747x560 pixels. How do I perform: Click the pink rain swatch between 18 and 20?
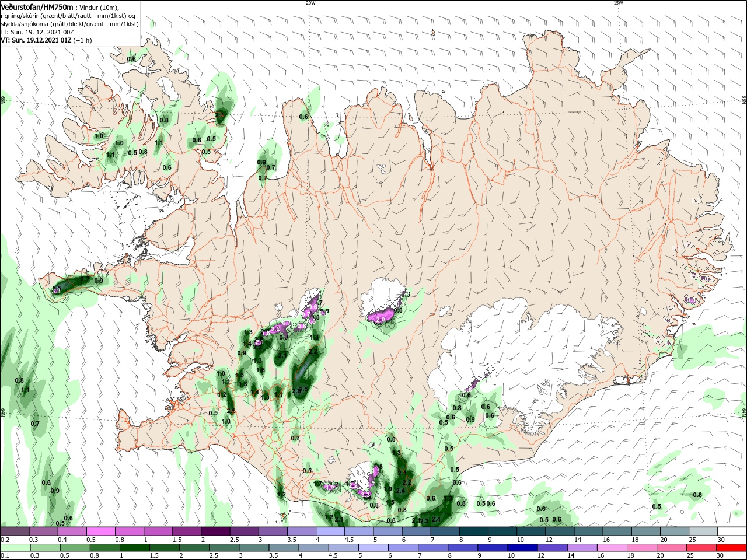click(641, 548)
